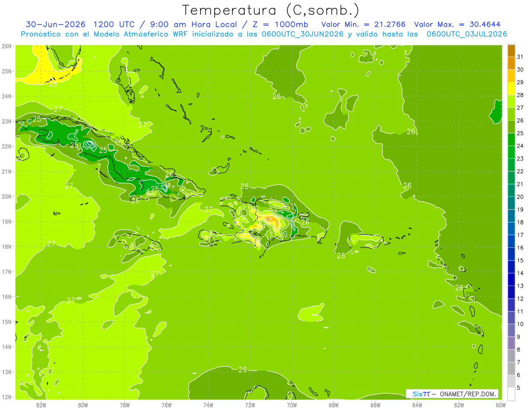Click longitude axis label 80W
This screenshot has width=532, height=411.
pos(83,405)
